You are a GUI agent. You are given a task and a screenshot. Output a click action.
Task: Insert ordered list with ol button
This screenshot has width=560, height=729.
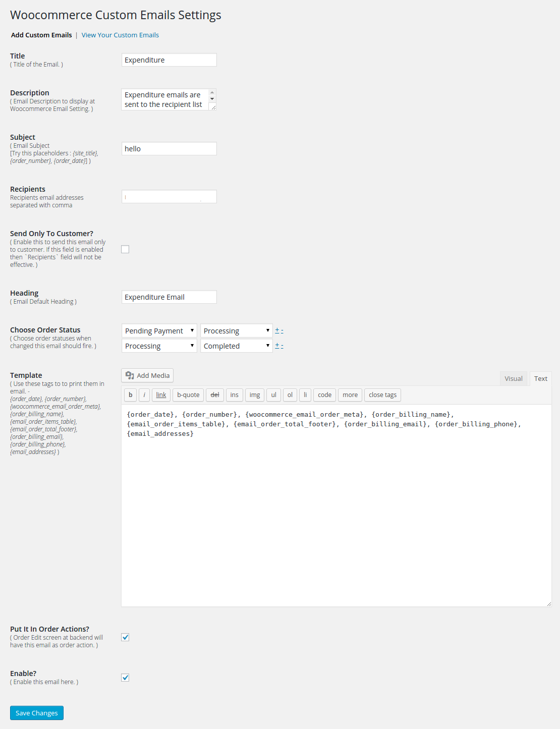[x=290, y=395]
